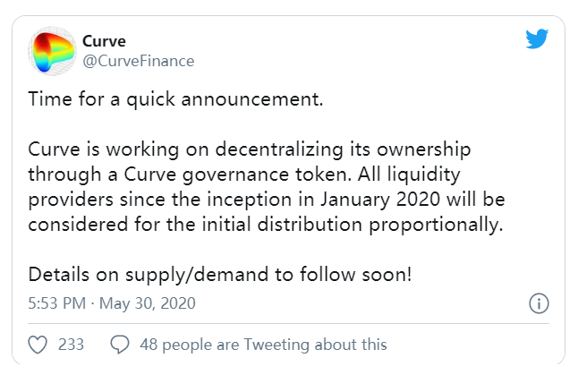This screenshot has width=578, height=392.
Task: Click "Time for a quick announcement." text
Action: coord(175,99)
